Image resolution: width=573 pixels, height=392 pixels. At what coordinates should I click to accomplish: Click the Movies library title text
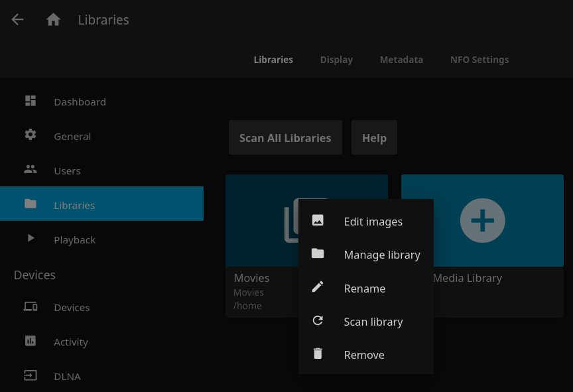252,278
